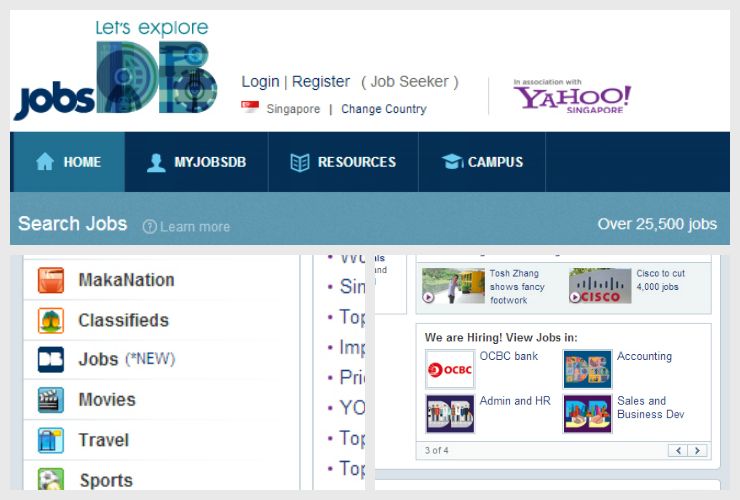Click the OCBC bank logo

click(450, 369)
